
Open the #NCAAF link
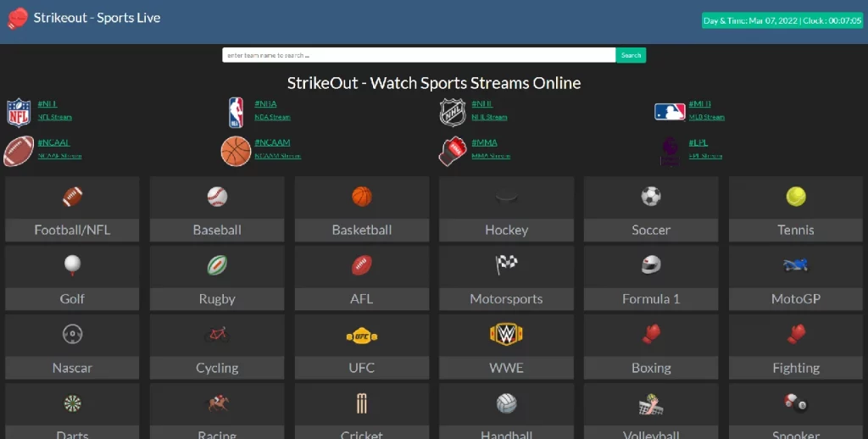click(x=53, y=142)
